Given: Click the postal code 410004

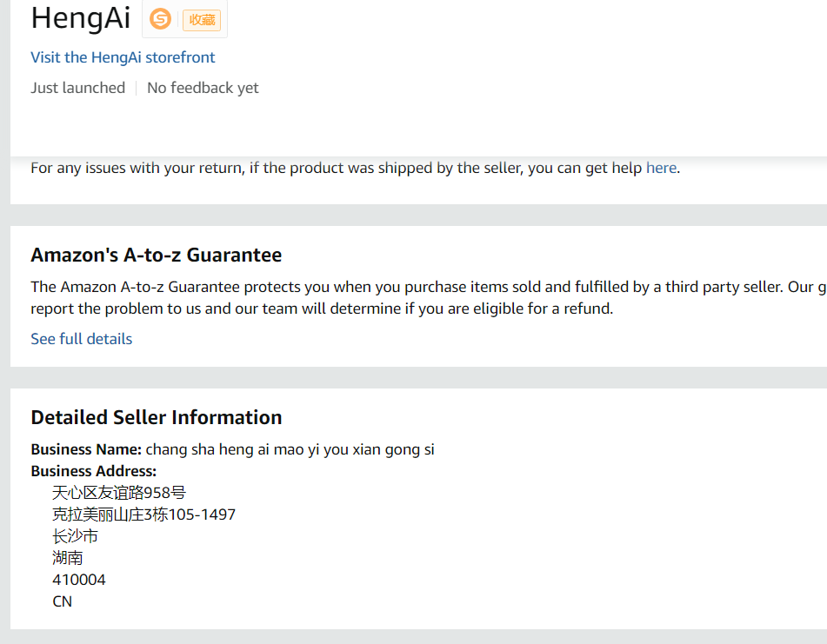Looking at the screenshot, I should (x=79, y=580).
